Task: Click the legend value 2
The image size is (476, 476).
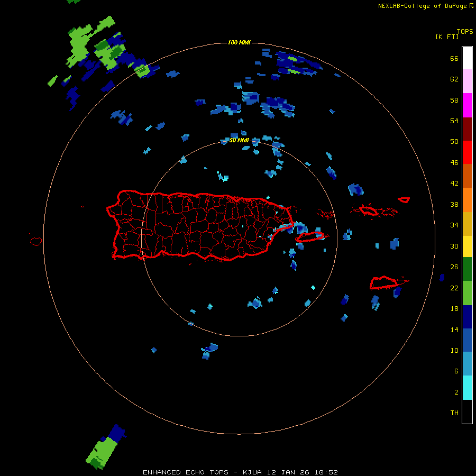Action: (456, 392)
